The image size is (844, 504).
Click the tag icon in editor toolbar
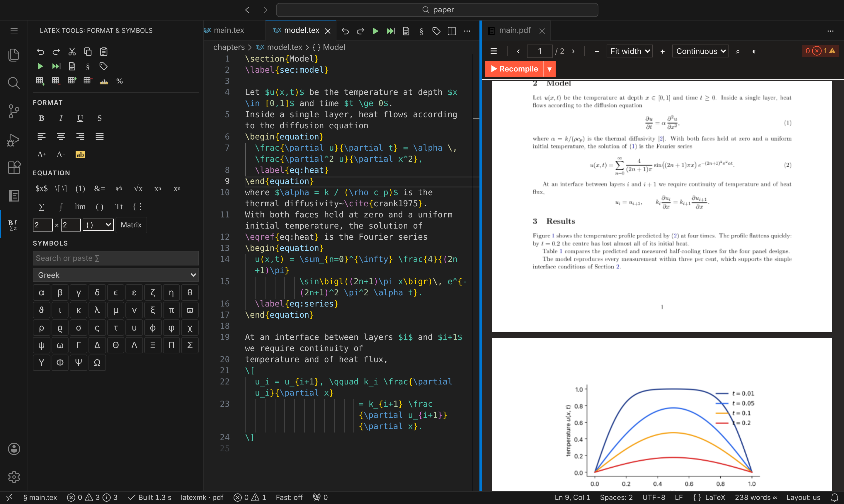click(x=436, y=31)
